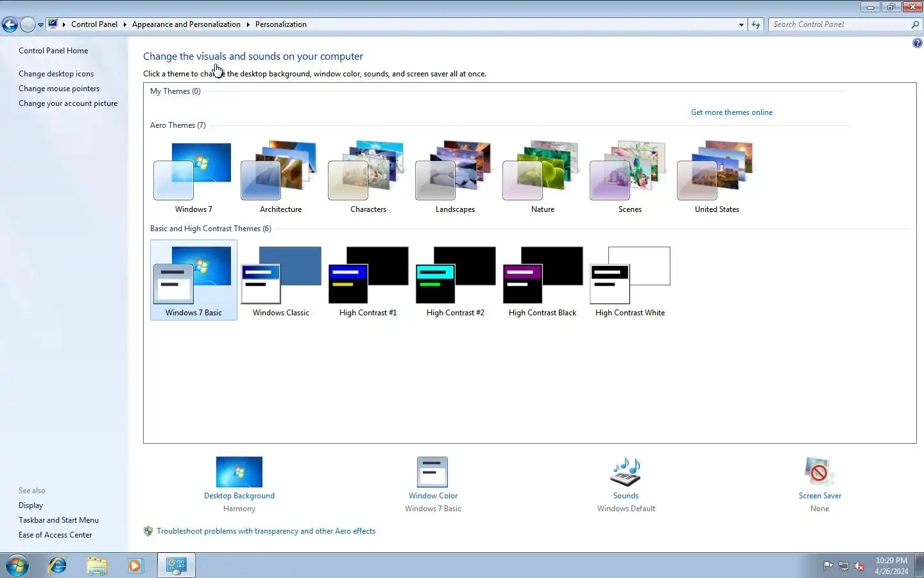This screenshot has height=578, width=924.
Task: Open the recent pages dropdown arrow
Action: tap(40, 25)
